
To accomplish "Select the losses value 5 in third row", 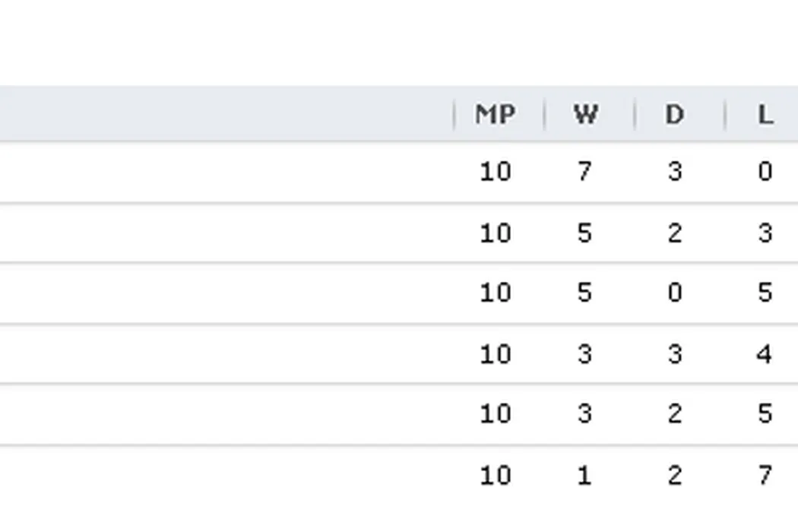I will (765, 293).
